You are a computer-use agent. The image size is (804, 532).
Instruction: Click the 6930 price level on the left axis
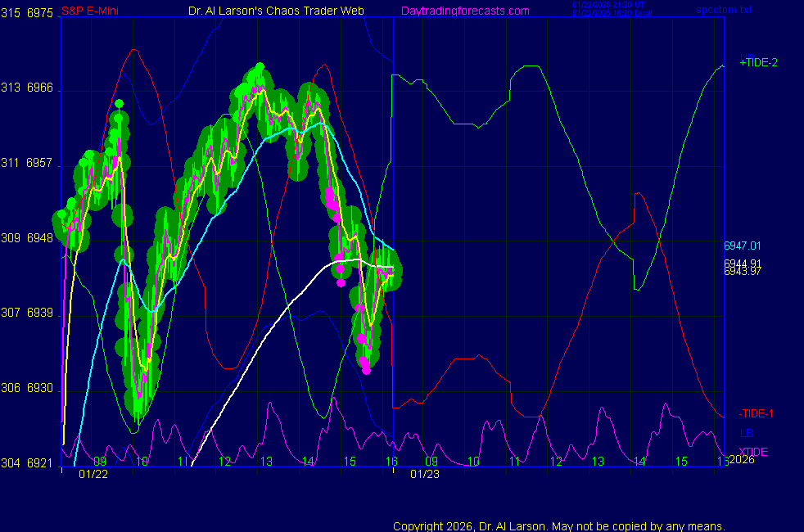point(40,388)
